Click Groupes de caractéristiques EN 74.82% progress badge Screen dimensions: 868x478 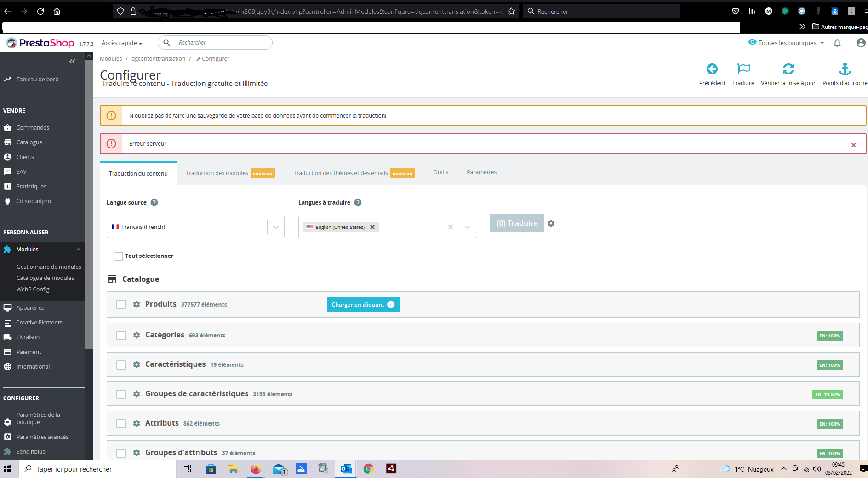(x=828, y=394)
